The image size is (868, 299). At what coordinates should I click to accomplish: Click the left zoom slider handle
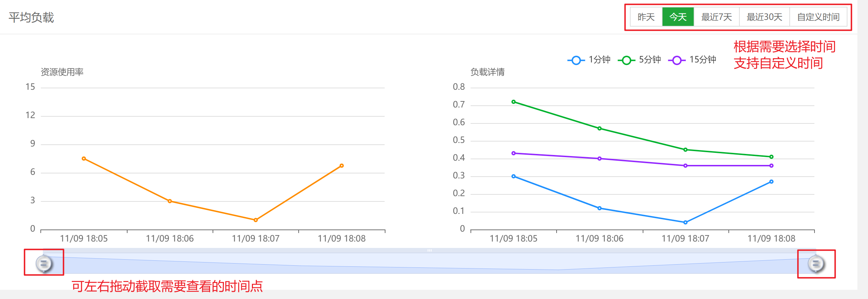point(44,264)
